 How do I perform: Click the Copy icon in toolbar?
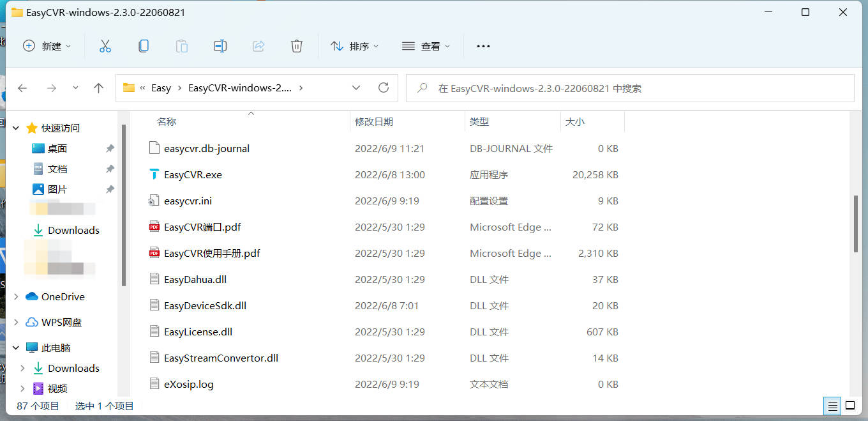pos(144,46)
